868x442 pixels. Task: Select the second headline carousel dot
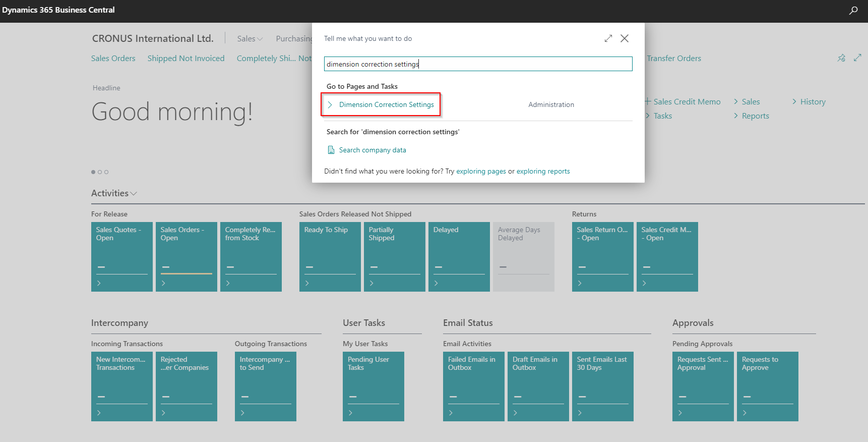pos(100,172)
